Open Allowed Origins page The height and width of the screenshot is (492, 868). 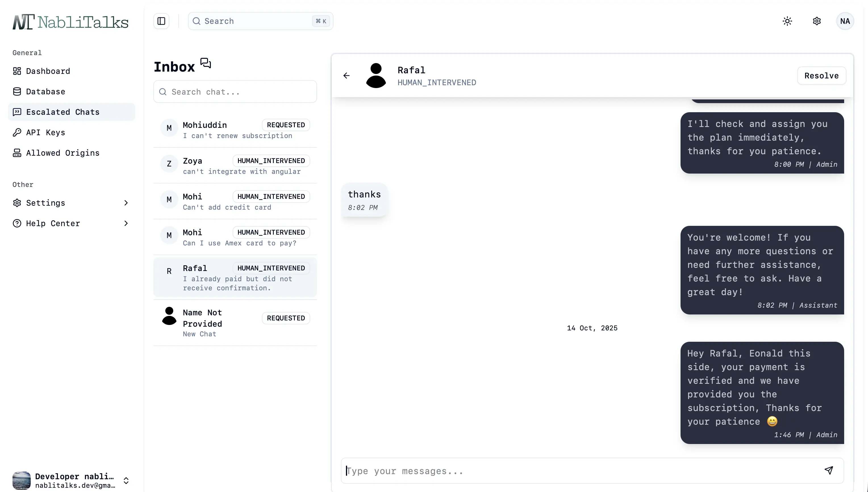tap(62, 153)
